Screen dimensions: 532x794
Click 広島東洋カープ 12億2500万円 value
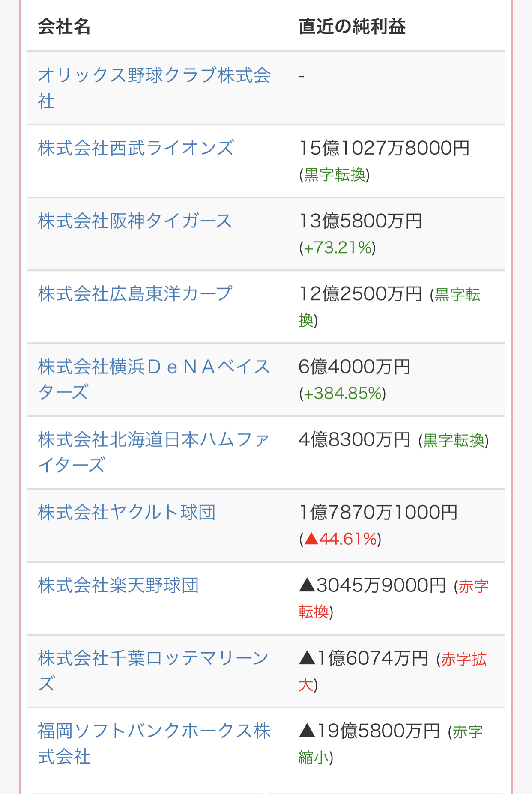[x=361, y=294]
